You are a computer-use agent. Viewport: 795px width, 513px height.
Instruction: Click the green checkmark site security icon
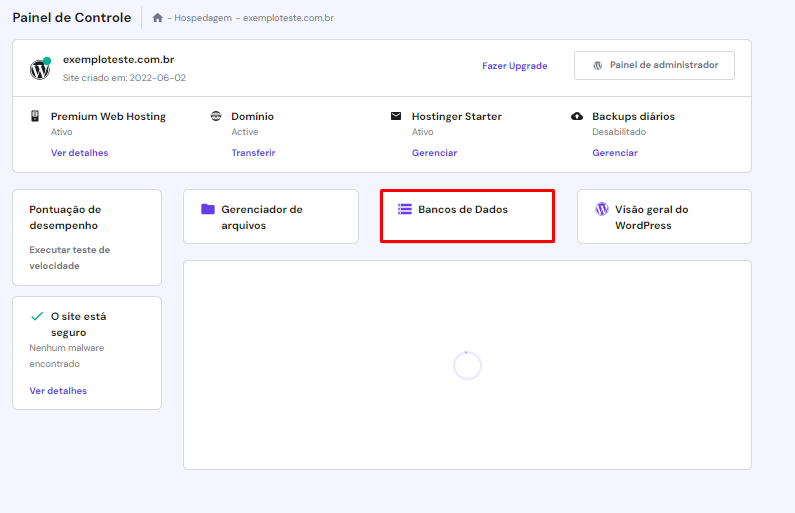pos(37,316)
